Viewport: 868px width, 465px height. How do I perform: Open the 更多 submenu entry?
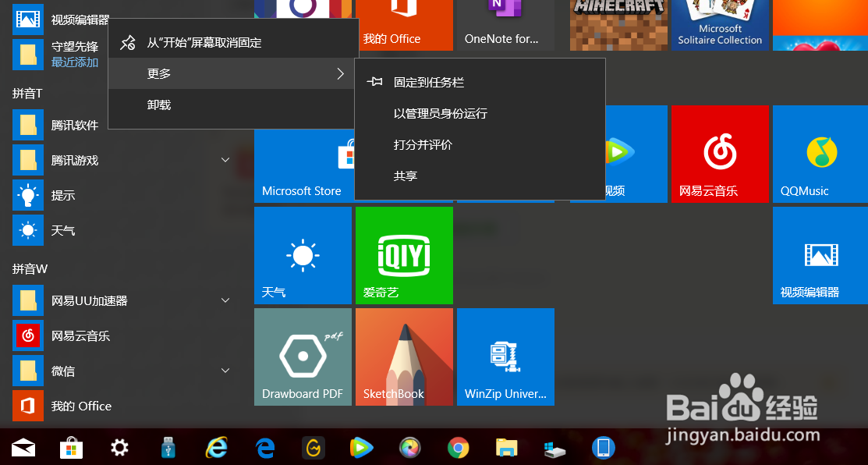[x=233, y=73]
